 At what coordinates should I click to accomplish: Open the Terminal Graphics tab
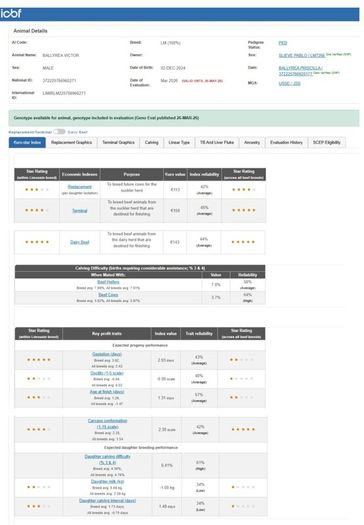(119, 142)
